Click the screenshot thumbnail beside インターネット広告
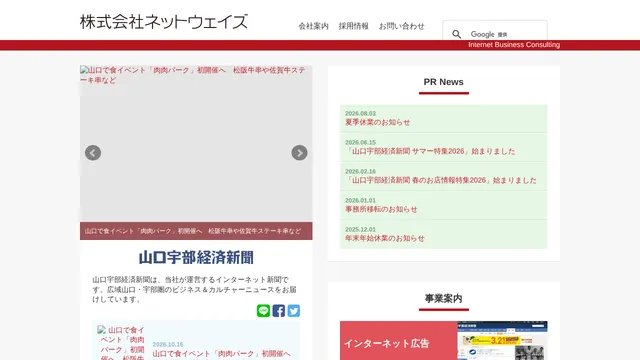The image size is (640, 360). pos(502,340)
